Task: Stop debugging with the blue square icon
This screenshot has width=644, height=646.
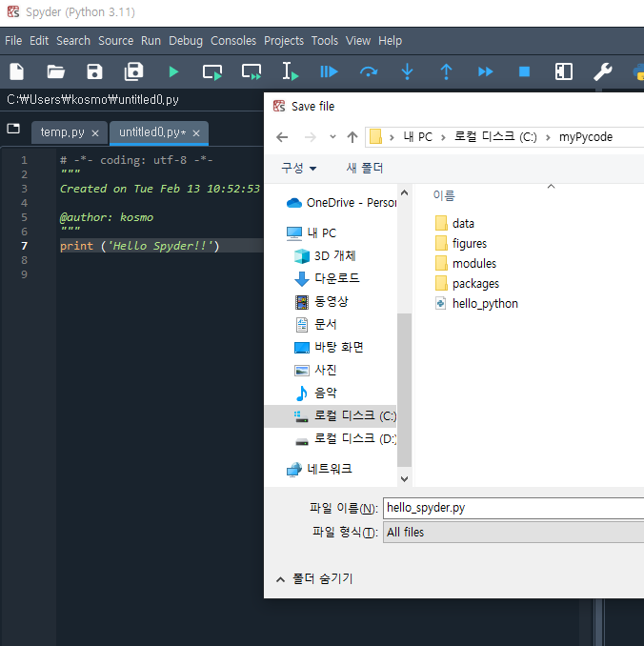Action: point(524,72)
